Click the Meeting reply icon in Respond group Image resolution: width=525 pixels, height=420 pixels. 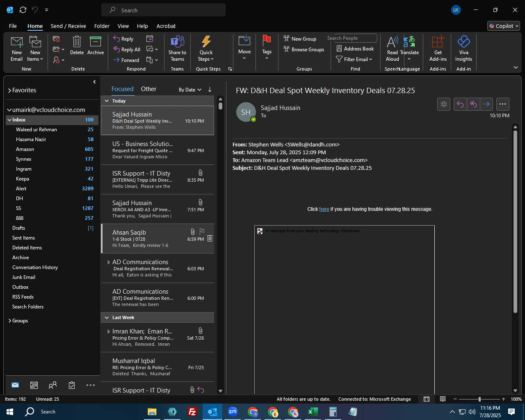tap(150, 39)
